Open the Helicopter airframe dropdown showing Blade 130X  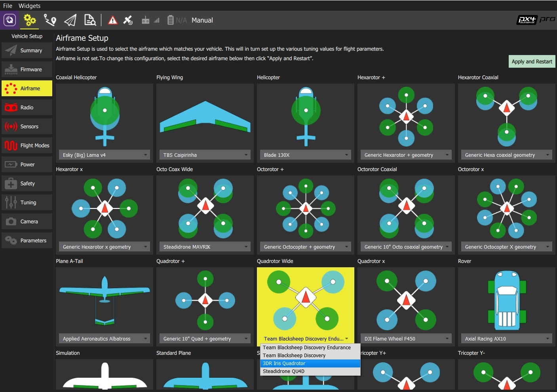pos(305,155)
